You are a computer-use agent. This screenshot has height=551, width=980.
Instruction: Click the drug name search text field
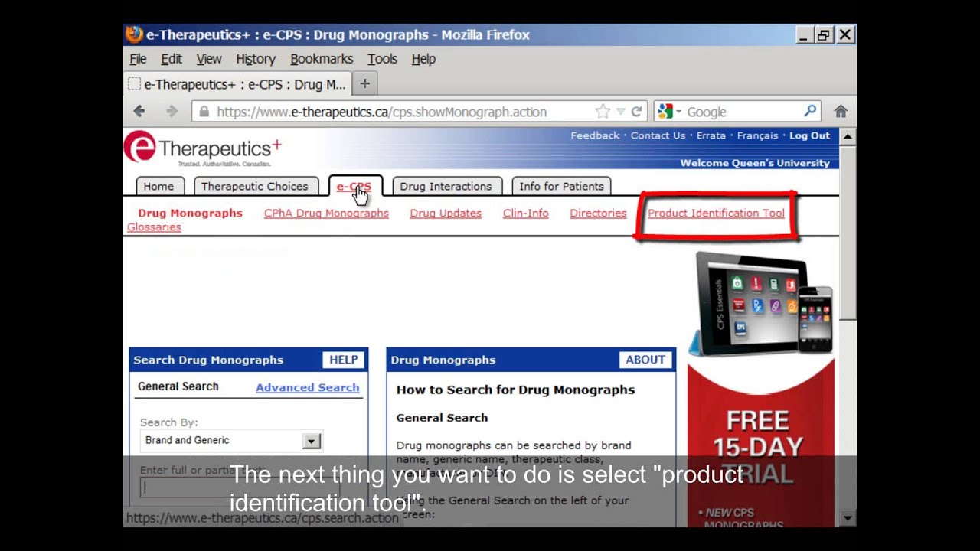click(x=240, y=487)
